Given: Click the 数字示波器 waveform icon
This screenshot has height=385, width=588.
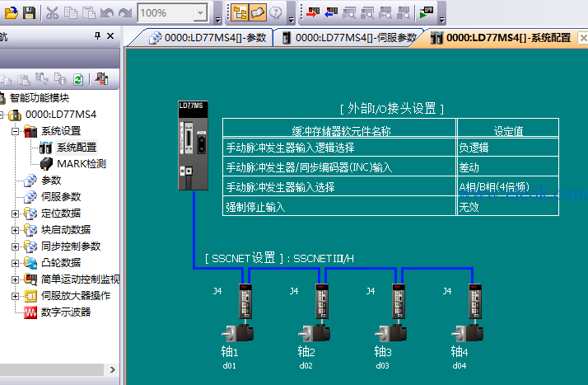Looking at the screenshot, I should pos(30,312).
